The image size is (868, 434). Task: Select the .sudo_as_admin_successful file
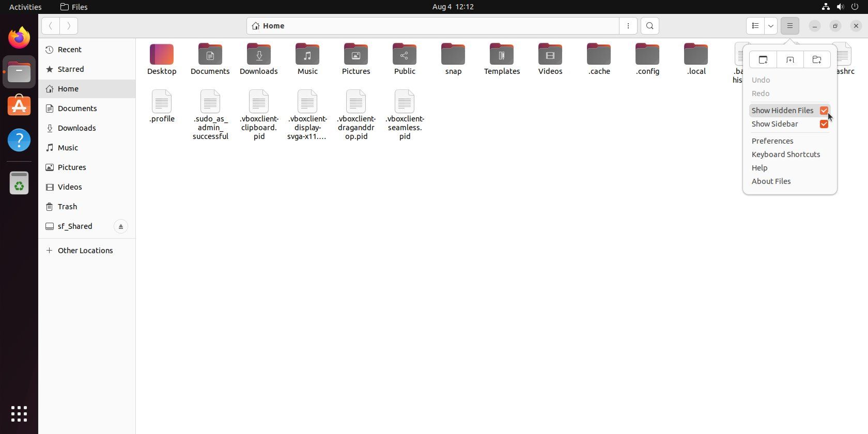(210, 115)
